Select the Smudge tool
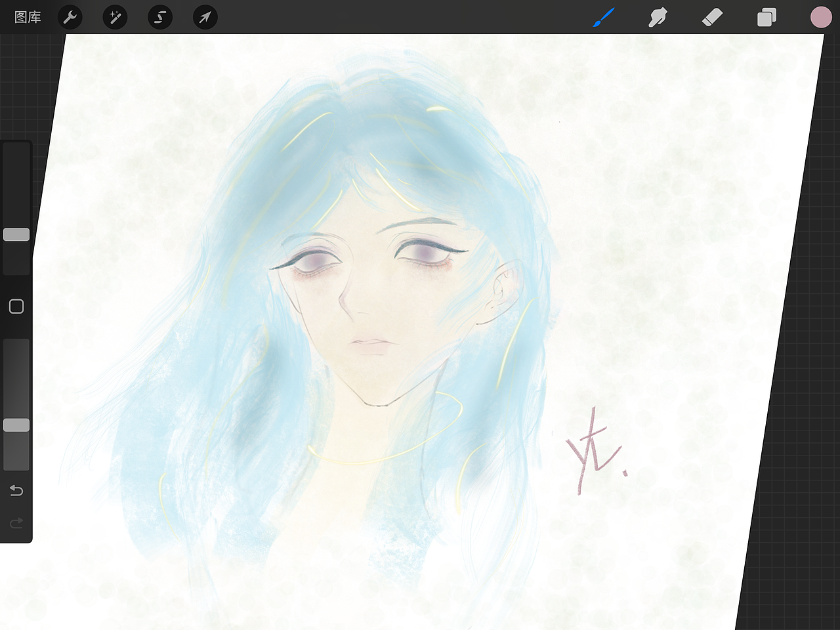The width and height of the screenshot is (840, 630). click(658, 17)
